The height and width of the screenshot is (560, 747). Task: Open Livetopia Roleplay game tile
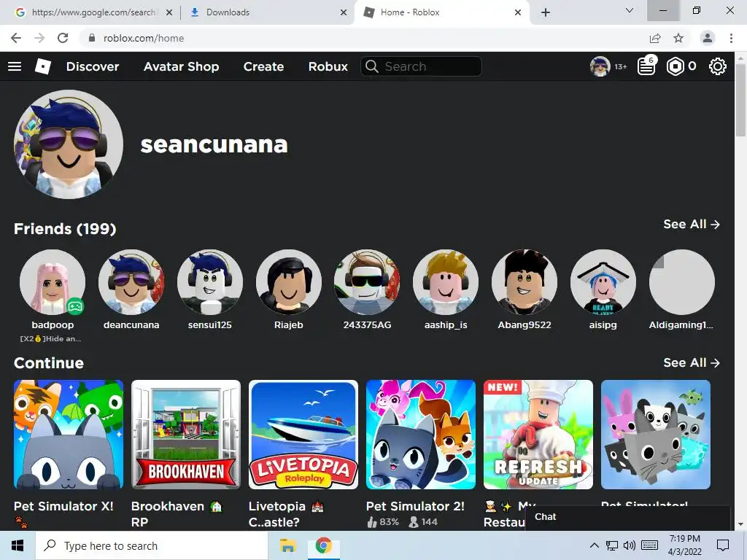click(303, 435)
